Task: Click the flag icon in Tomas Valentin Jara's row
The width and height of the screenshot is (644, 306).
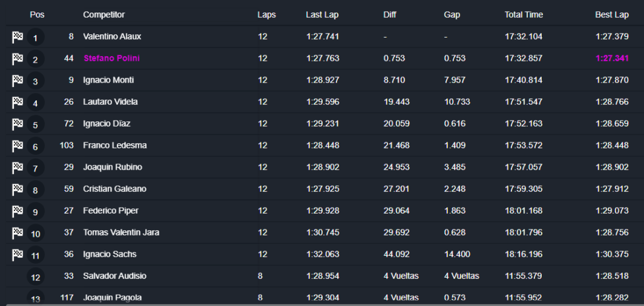Action: [17, 233]
